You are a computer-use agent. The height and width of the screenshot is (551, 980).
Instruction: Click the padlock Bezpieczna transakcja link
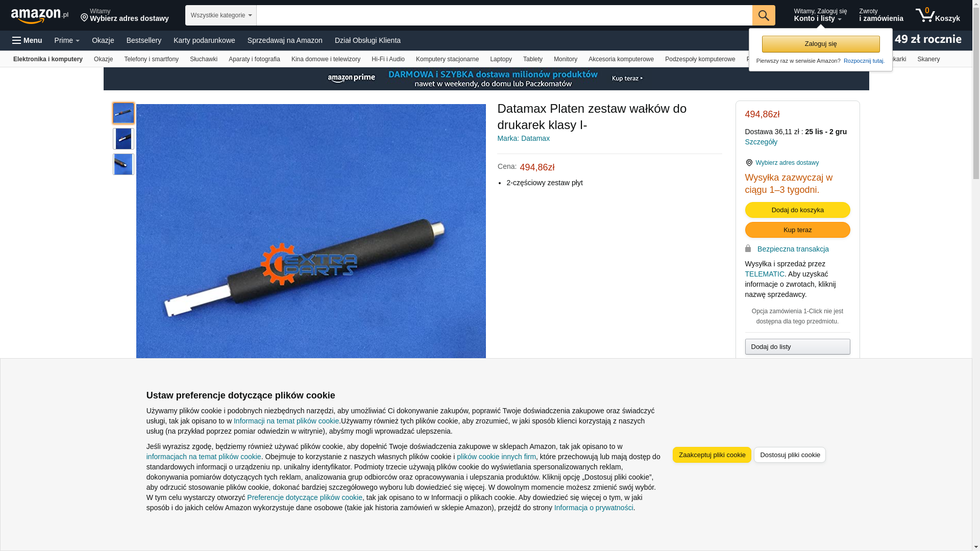click(793, 249)
